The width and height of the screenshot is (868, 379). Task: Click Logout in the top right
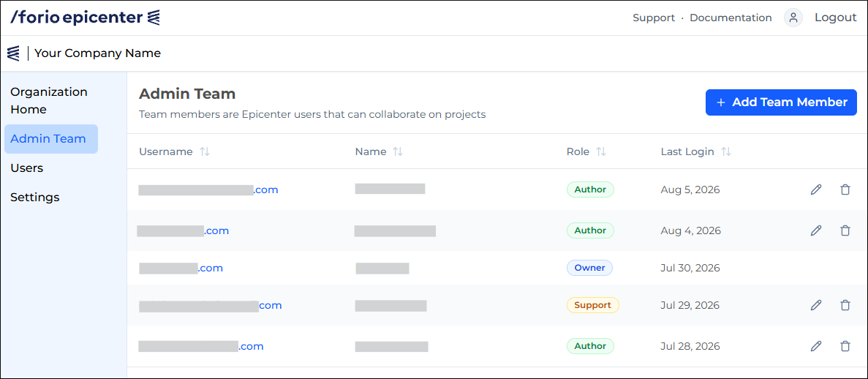835,18
